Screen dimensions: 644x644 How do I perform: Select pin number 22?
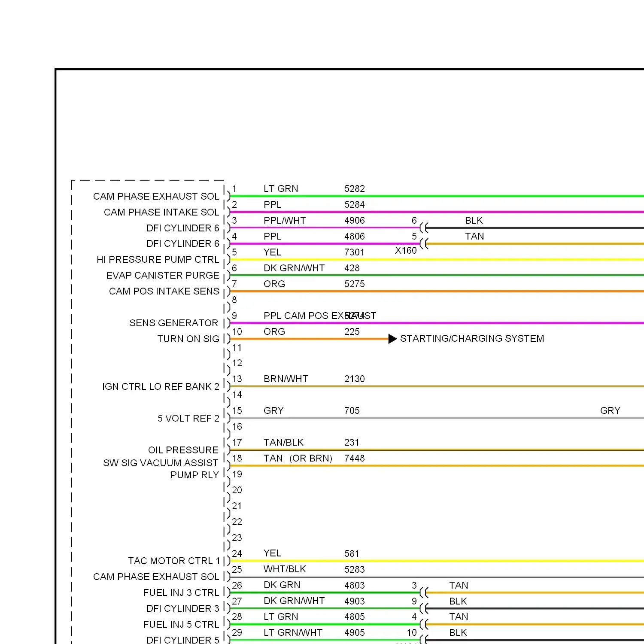tap(237, 522)
